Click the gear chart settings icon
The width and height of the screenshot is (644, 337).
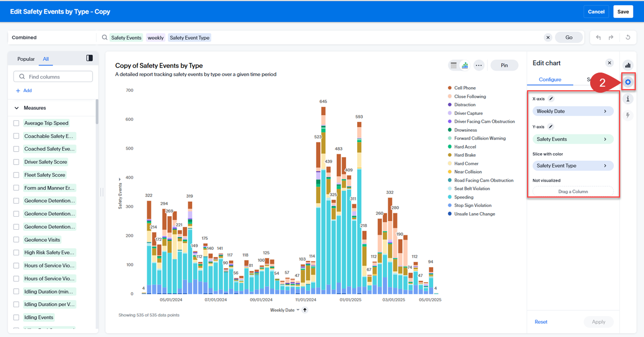(627, 82)
